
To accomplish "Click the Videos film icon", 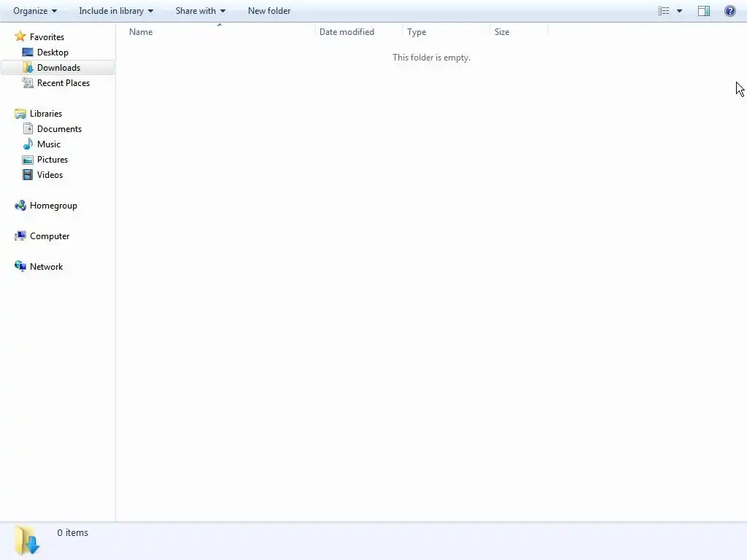I will coord(28,175).
